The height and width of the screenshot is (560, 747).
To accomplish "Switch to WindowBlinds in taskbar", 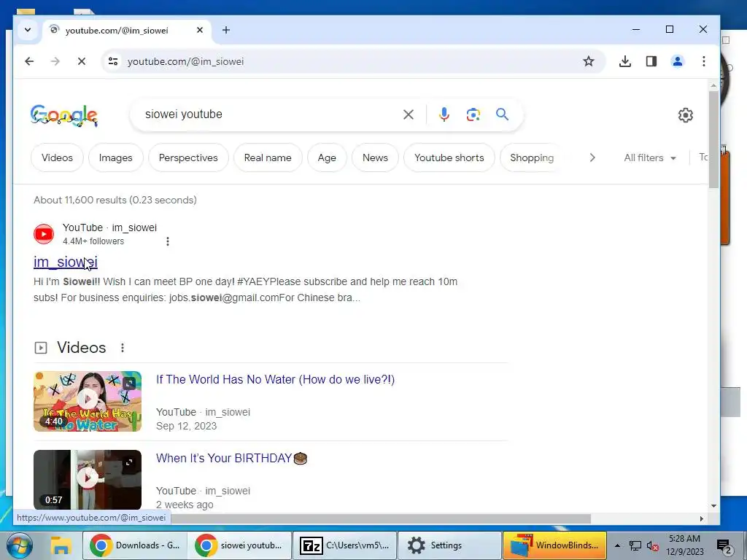I will pos(554,545).
